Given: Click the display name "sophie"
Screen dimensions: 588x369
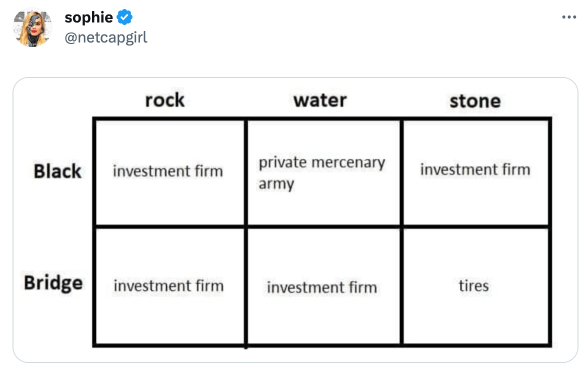Looking at the screenshot, I should (x=88, y=17).
